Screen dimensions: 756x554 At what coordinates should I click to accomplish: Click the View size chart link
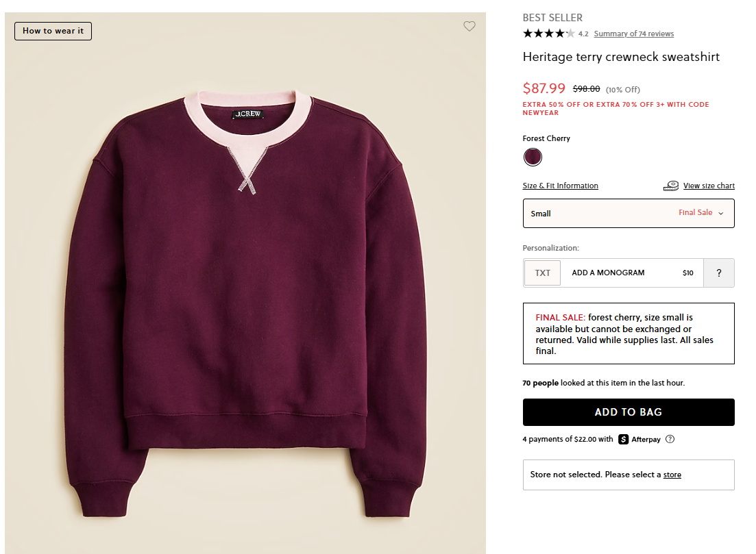click(709, 186)
